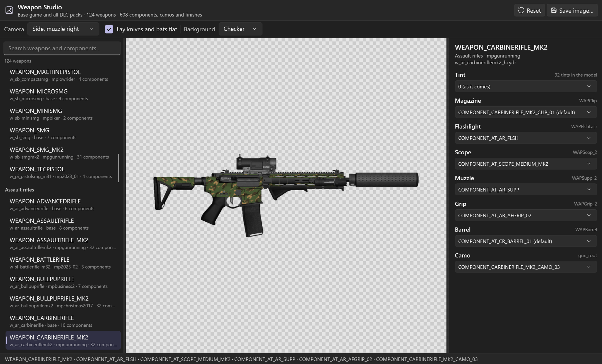Select WEAPON_CARBINERIFLE with 10 components
This screenshot has height=364, width=602.
coord(63,321)
